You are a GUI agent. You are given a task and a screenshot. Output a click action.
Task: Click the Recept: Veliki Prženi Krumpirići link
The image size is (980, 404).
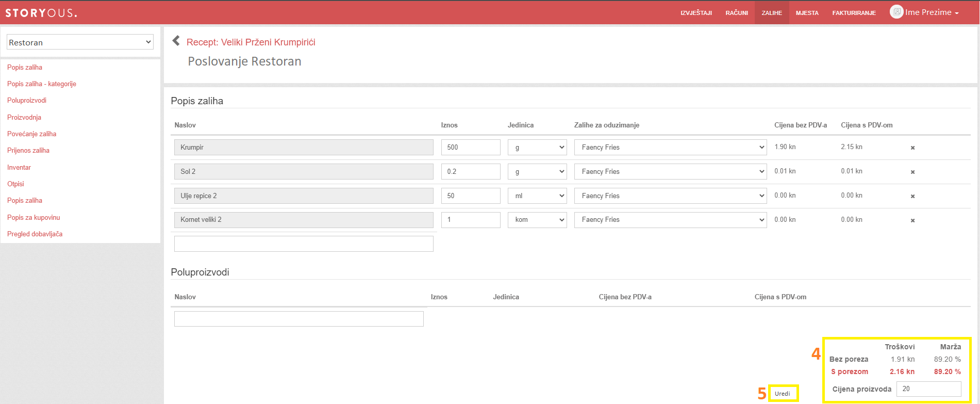click(x=251, y=42)
